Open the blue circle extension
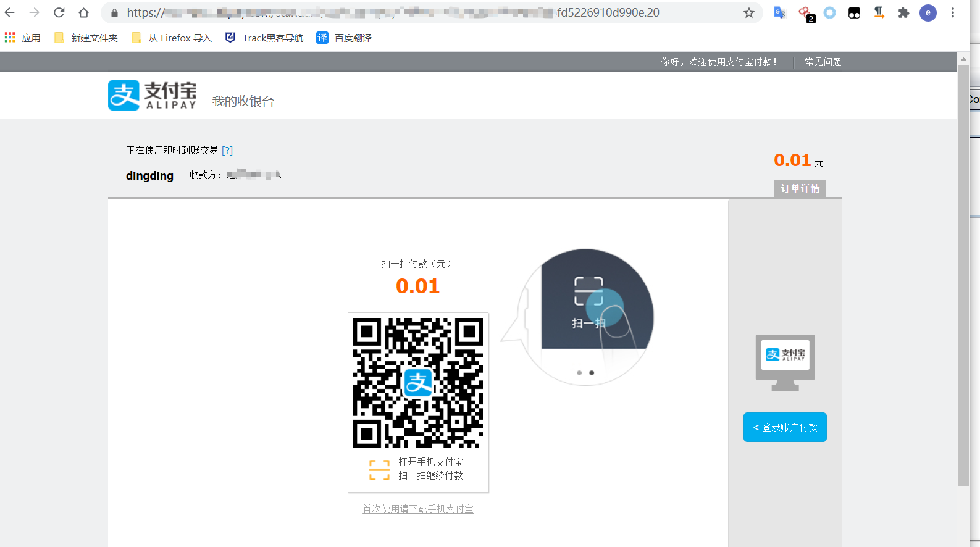Screen dimensions: 980x547 point(830,12)
